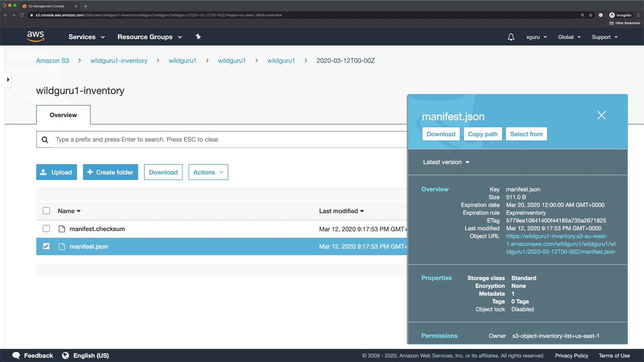Click the AWS logo home icon
This screenshot has height=362, width=644.
[x=36, y=37]
